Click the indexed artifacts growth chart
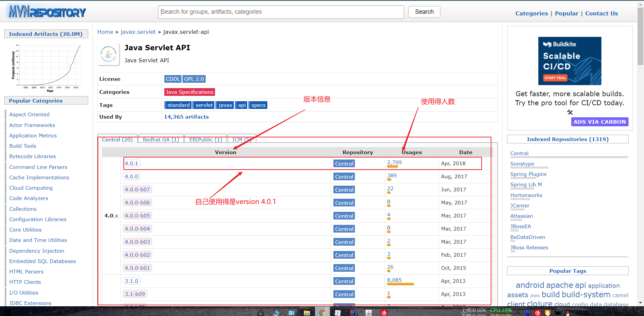644x316 pixels. pyautogui.click(x=47, y=68)
